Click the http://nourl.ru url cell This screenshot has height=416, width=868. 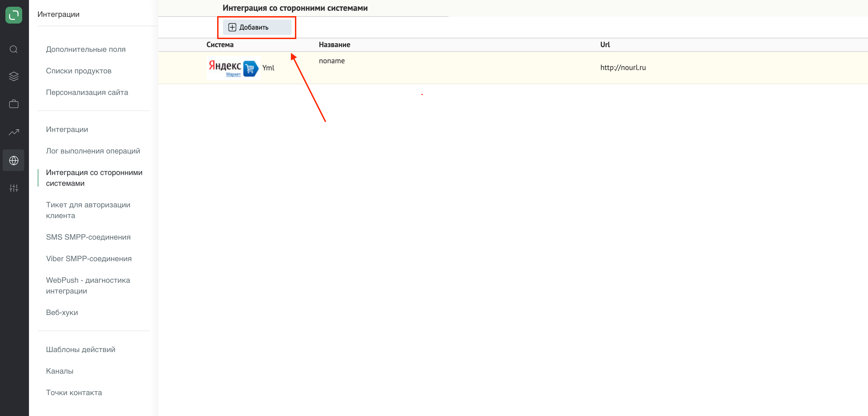623,67
